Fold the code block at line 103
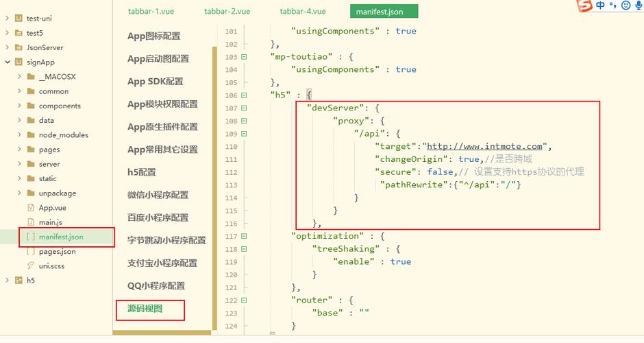The height and width of the screenshot is (343, 644). pyautogui.click(x=244, y=57)
